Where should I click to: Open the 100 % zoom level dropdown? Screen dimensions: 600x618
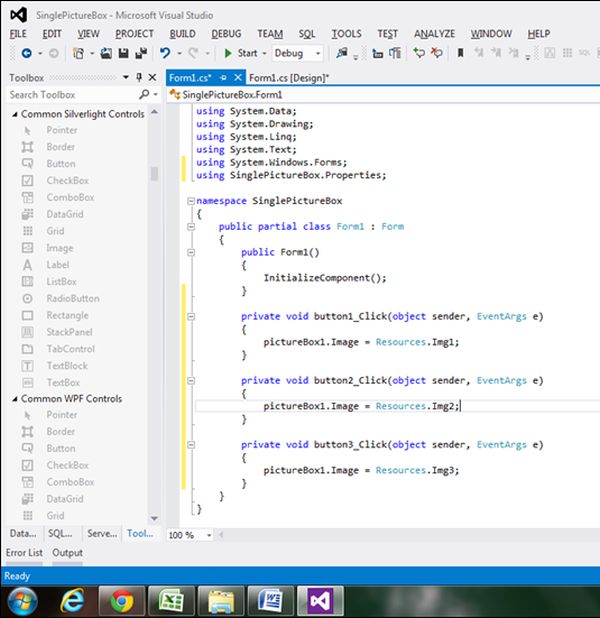click(209, 535)
